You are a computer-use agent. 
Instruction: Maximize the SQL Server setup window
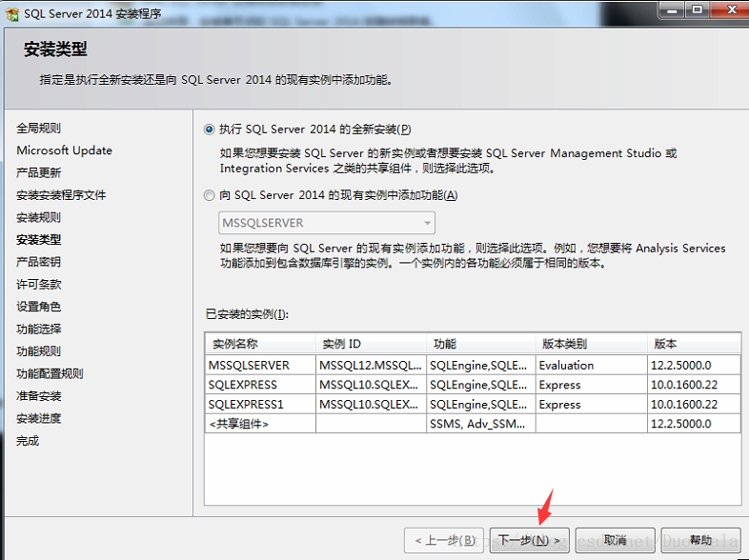coord(698,10)
